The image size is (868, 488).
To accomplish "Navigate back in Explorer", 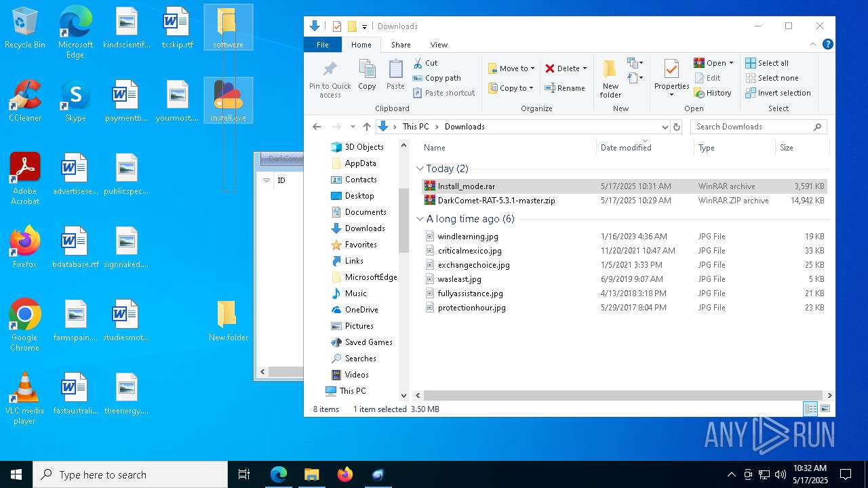I will click(x=317, y=127).
